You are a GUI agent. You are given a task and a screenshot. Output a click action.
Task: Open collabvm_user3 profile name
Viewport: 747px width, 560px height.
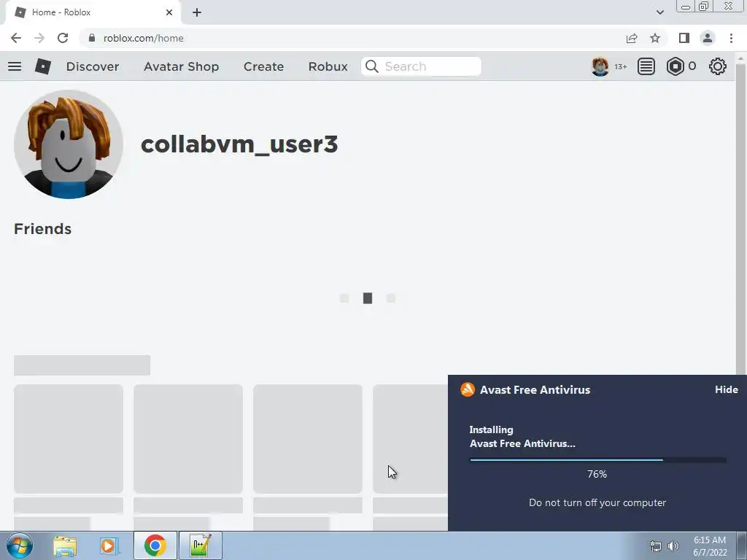[239, 144]
